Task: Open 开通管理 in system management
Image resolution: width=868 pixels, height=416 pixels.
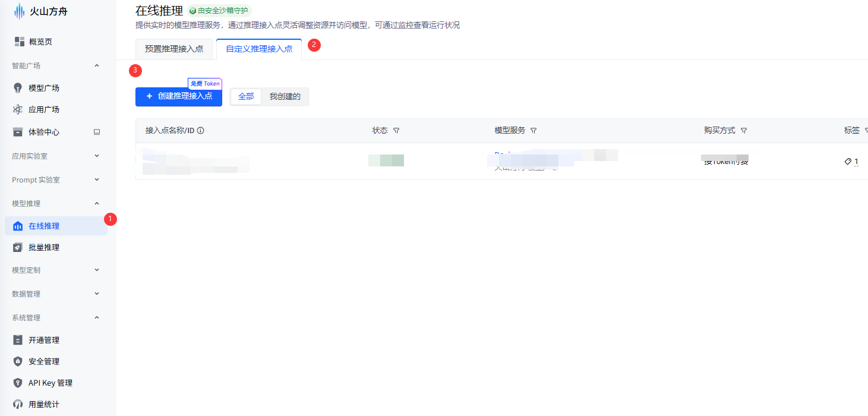Action: tap(43, 340)
